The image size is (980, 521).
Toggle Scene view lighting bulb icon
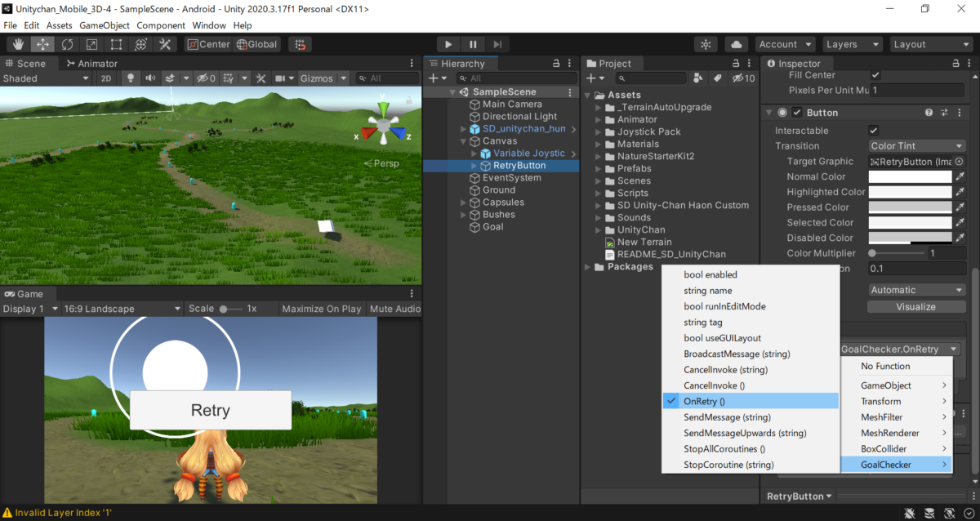(130, 78)
